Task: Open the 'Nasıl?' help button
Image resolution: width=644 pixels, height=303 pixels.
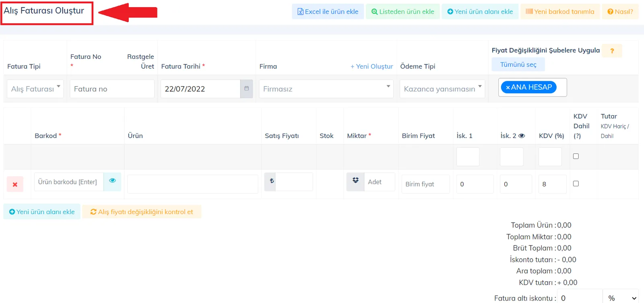Action: (x=620, y=12)
